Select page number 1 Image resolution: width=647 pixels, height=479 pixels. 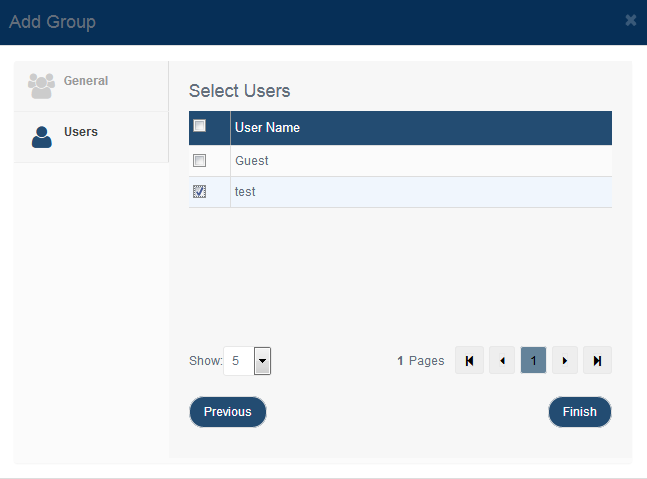533,361
